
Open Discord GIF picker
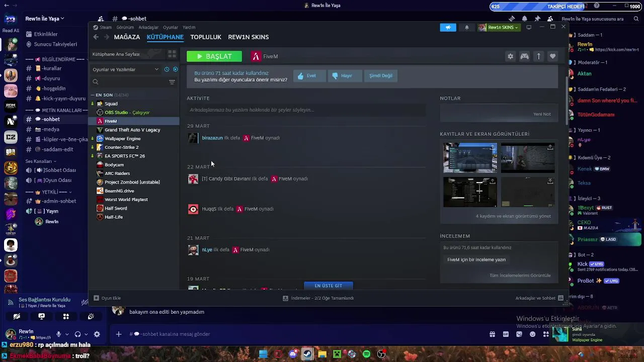pos(506,334)
